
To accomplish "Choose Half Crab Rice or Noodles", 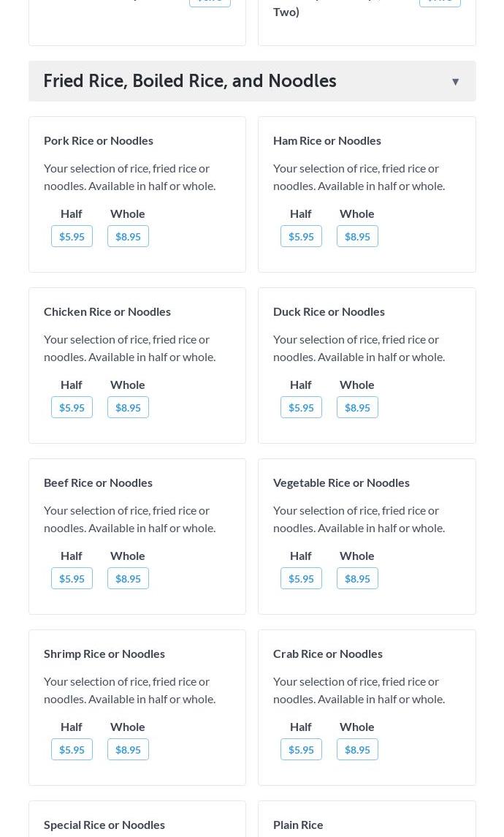I will [301, 749].
